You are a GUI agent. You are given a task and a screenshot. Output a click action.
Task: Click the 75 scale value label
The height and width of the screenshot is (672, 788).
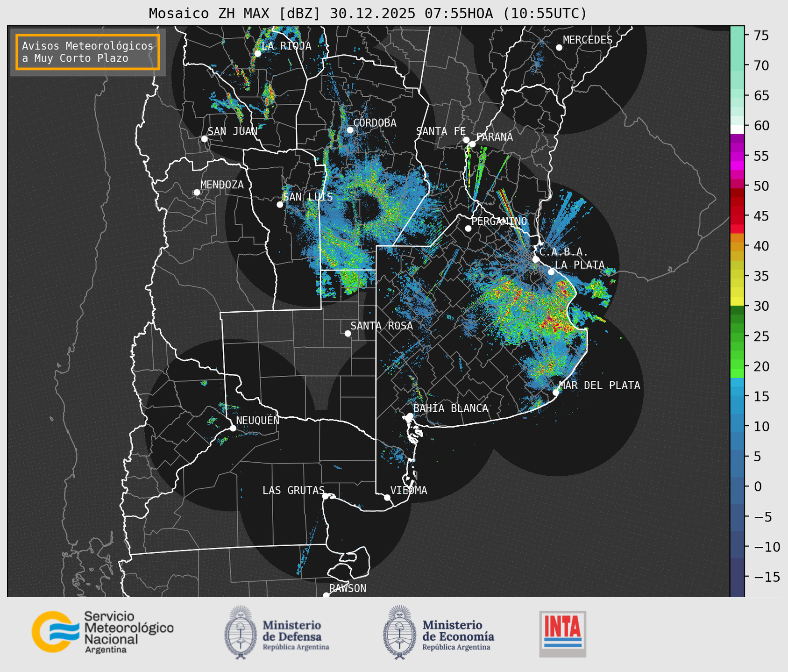[761, 36]
